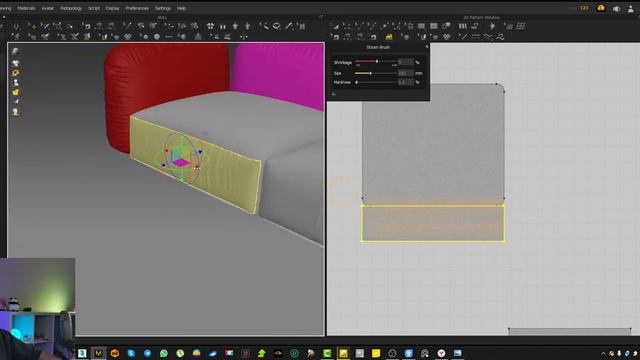The image size is (640, 360).
Task: Open the Retopology menu
Action: point(71,8)
